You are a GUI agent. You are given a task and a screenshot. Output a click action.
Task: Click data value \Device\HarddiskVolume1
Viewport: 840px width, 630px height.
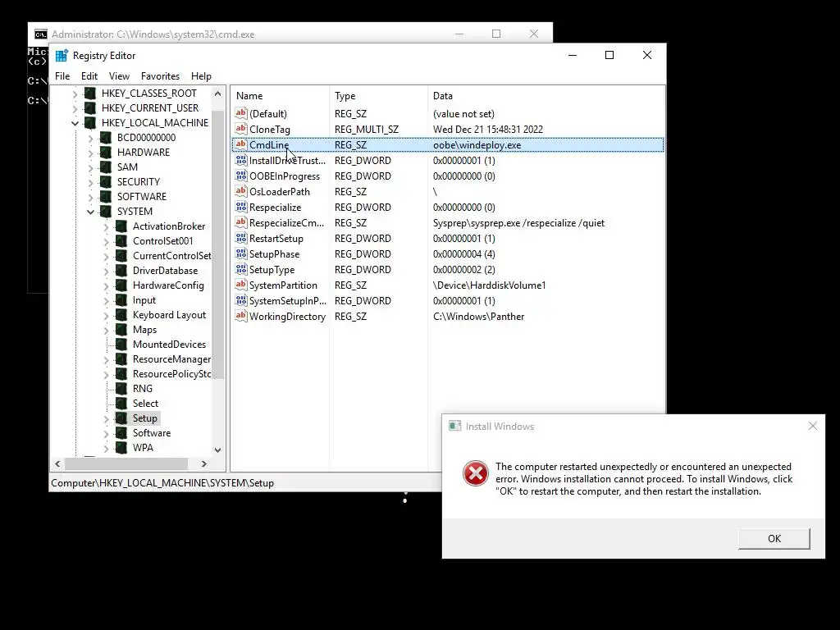click(489, 285)
